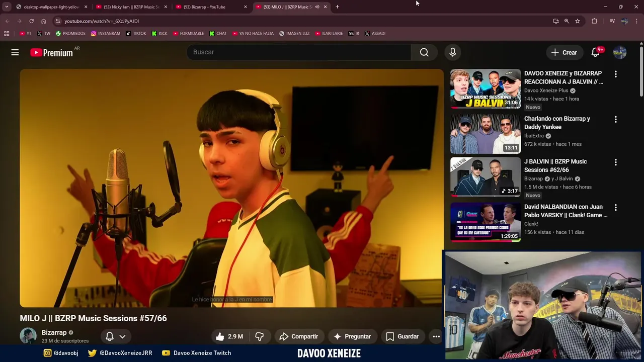Click Guardar save button
644x362 pixels.
[402, 336]
